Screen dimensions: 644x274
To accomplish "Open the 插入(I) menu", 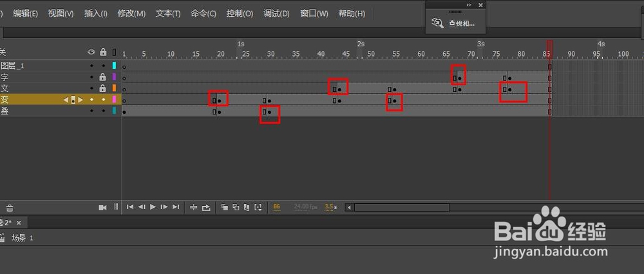I will pos(96,13).
